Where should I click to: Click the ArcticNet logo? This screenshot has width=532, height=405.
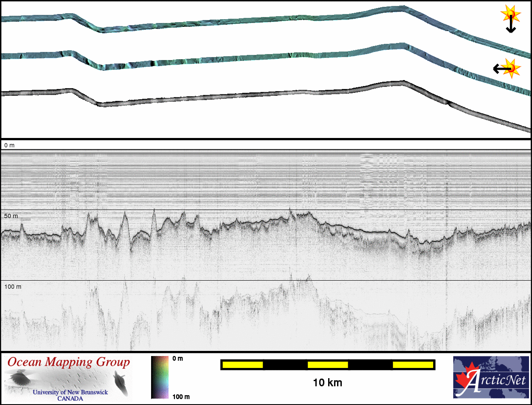(491, 377)
